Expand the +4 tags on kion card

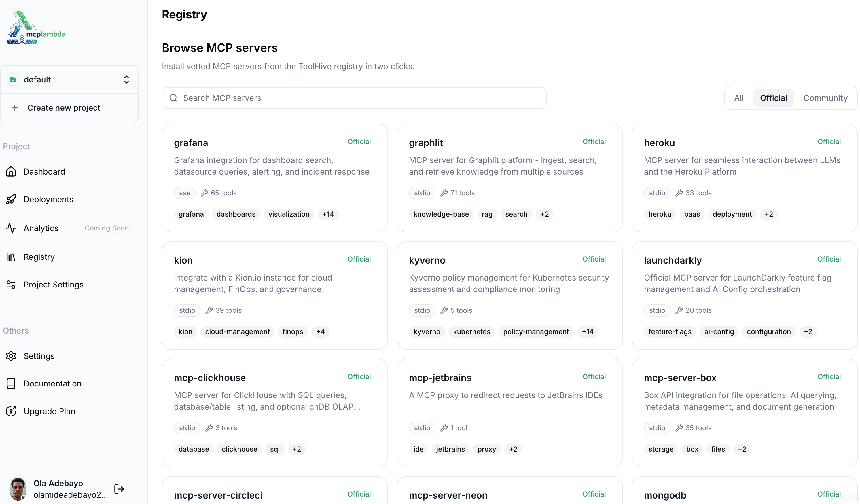point(320,332)
